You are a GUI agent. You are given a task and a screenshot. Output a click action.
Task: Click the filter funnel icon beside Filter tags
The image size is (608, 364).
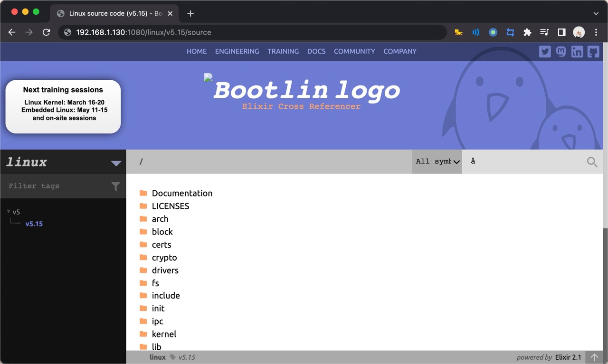coord(115,186)
